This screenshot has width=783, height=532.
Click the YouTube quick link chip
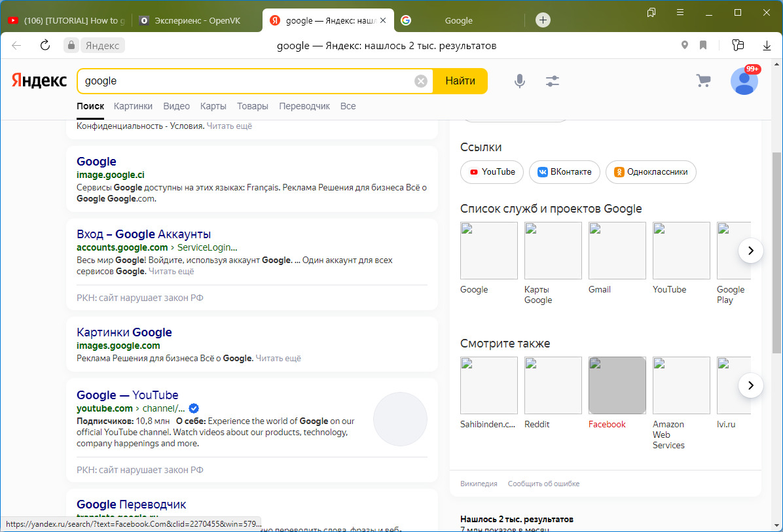[492, 172]
